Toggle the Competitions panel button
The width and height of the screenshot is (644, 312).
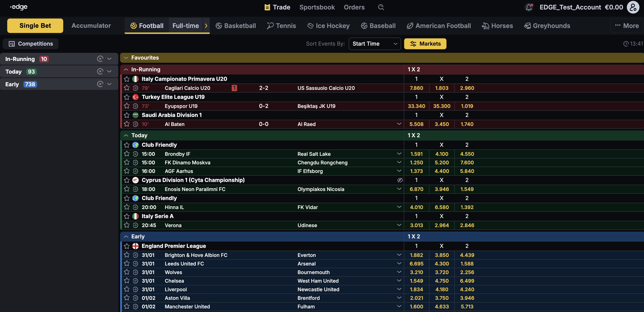[x=31, y=44]
